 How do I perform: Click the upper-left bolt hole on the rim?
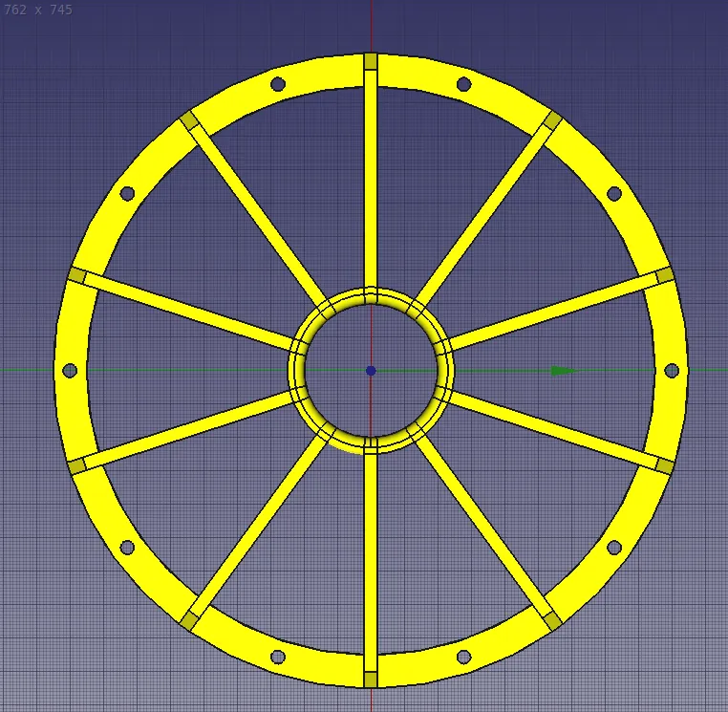[127, 194]
